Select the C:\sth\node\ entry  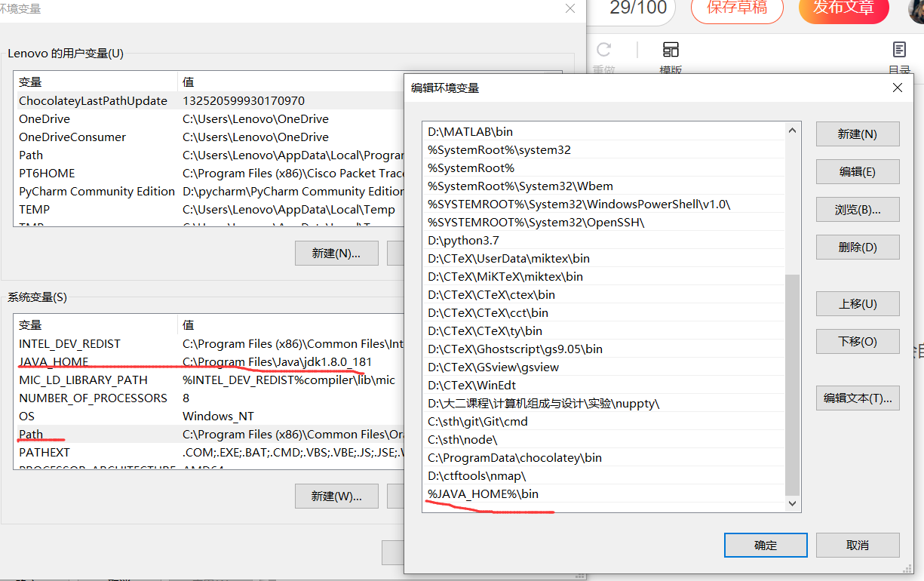[604, 439]
